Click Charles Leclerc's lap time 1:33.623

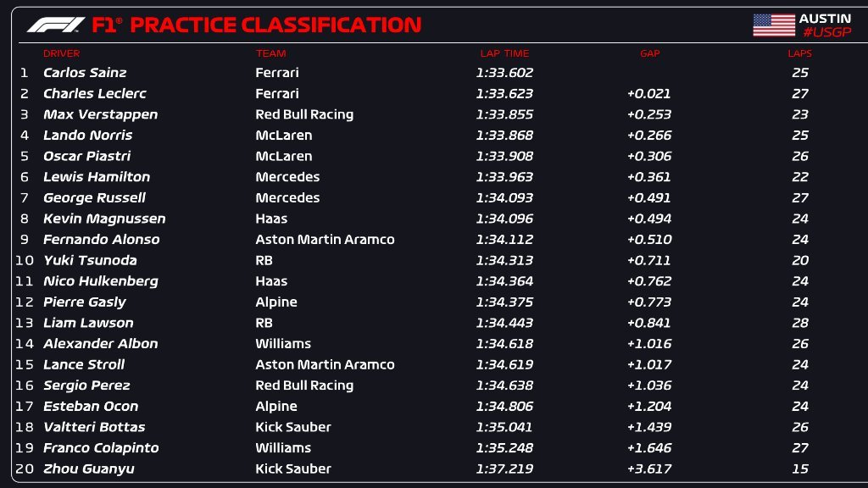(504, 94)
